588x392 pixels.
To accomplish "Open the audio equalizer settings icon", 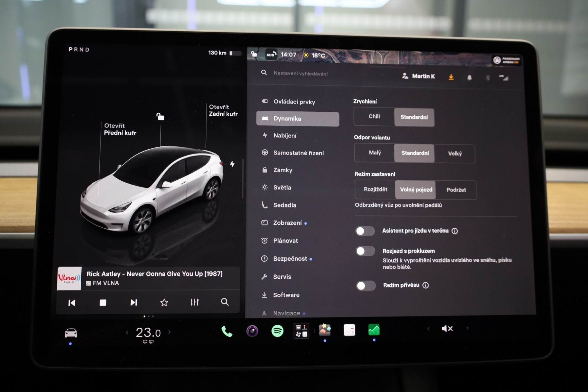I will (x=195, y=302).
